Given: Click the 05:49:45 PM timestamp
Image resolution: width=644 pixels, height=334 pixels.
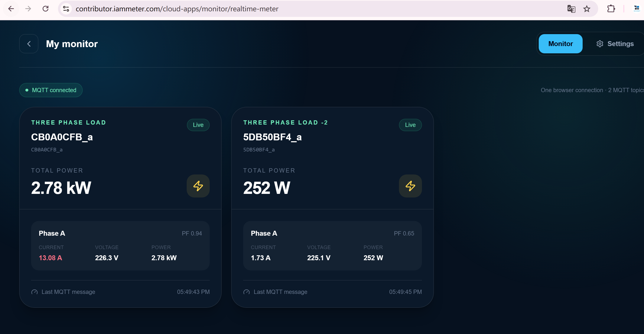Looking at the screenshot, I should (405, 292).
